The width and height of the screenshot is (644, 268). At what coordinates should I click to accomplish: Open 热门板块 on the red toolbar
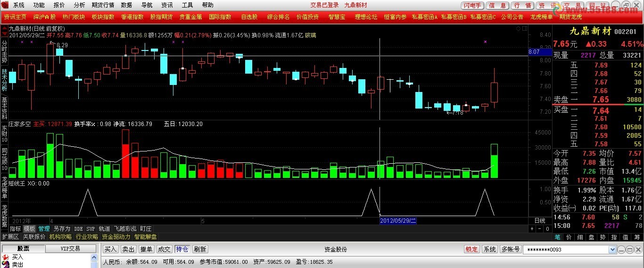pyautogui.click(x=74, y=17)
